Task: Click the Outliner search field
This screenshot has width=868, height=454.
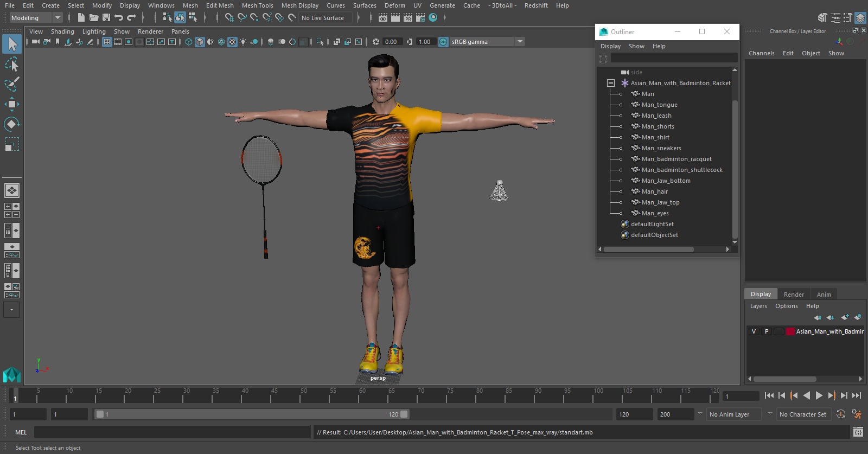Action: tap(674, 57)
